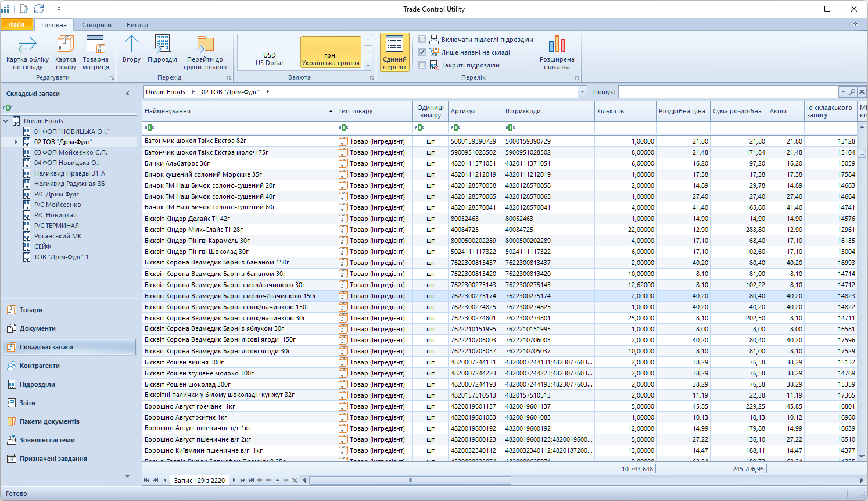The width and height of the screenshot is (868, 501).
Task: Open the Вигляд ribbon tab
Action: pos(137,25)
